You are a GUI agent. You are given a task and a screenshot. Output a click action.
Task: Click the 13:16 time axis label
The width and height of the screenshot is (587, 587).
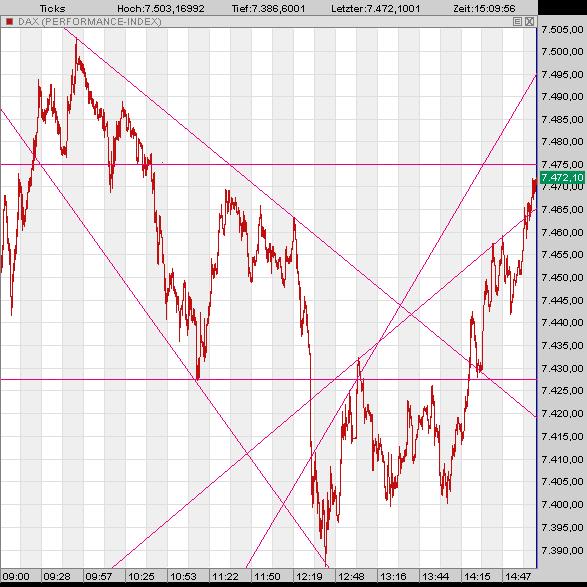tap(393, 577)
